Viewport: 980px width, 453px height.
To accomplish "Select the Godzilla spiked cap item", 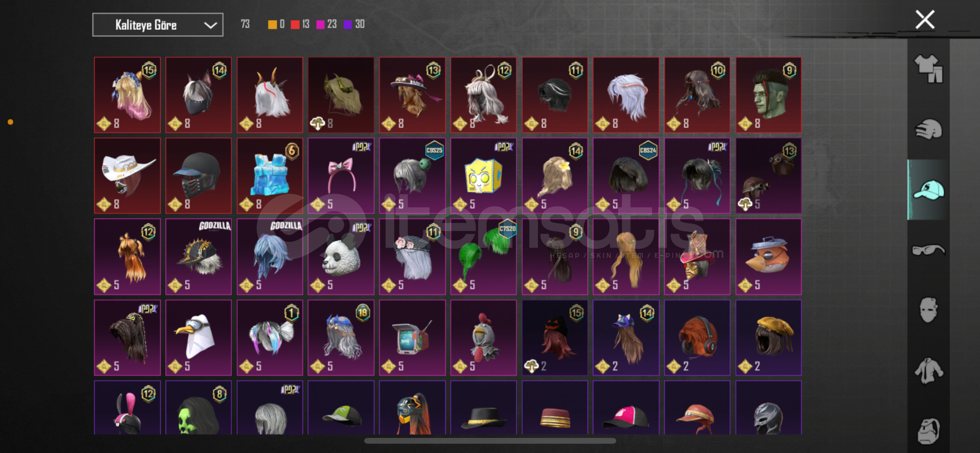I will point(198,257).
